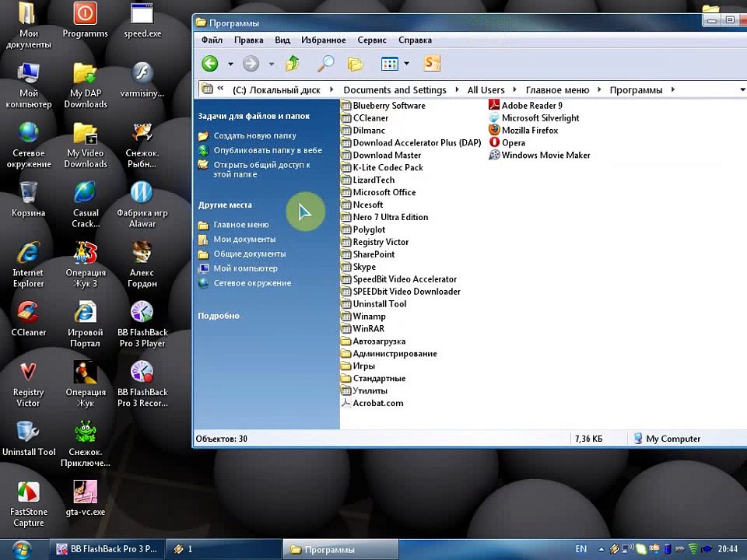Viewport: 747px width, 560px height.
Task: Show hidden breadcrumb levels via double chevron
Action: click(220, 88)
